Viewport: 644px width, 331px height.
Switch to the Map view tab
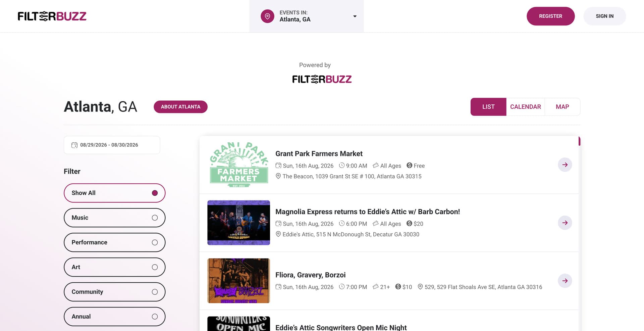(x=562, y=107)
